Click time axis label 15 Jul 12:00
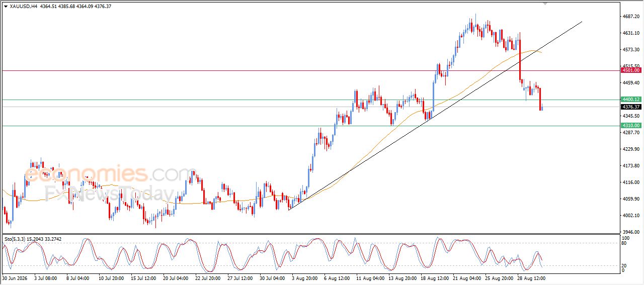 (143, 277)
